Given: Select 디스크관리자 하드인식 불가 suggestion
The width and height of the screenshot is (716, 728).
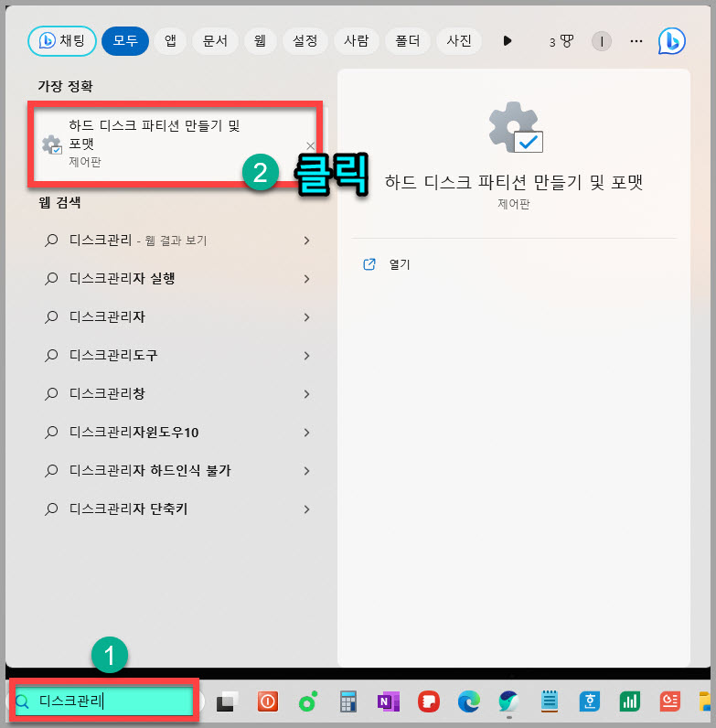Looking at the screenshot, I should click(150, 471).
